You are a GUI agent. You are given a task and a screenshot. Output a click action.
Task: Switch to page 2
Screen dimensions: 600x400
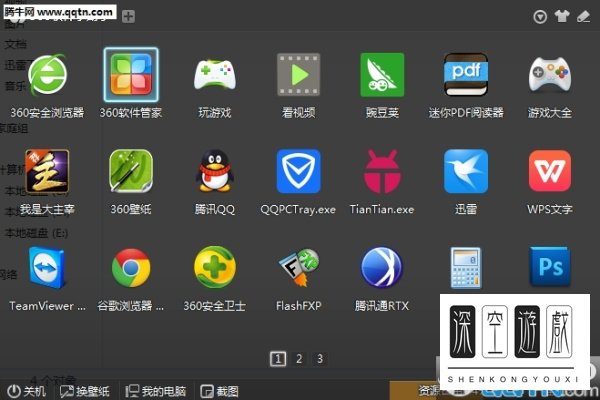tap(299, 359)
